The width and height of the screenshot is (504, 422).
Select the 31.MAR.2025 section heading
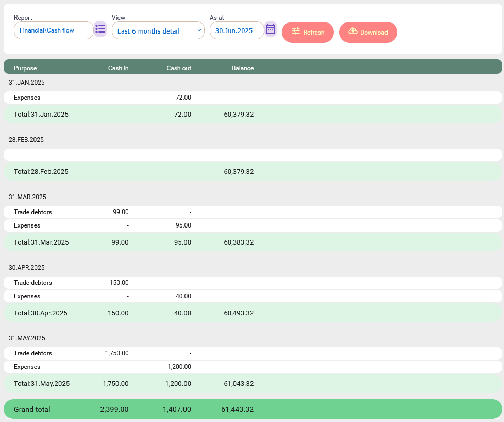coord(27,197)
